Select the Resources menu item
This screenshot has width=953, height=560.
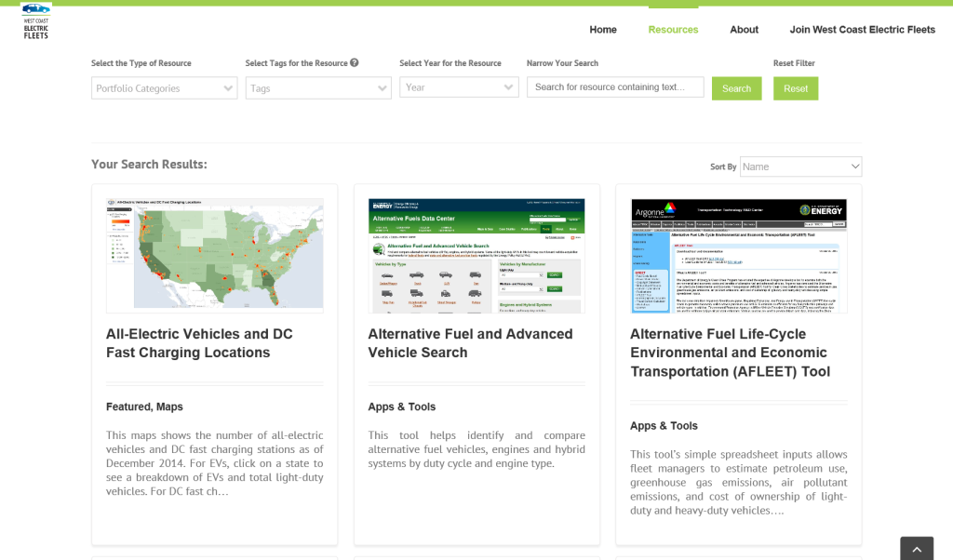pos(673,30)
